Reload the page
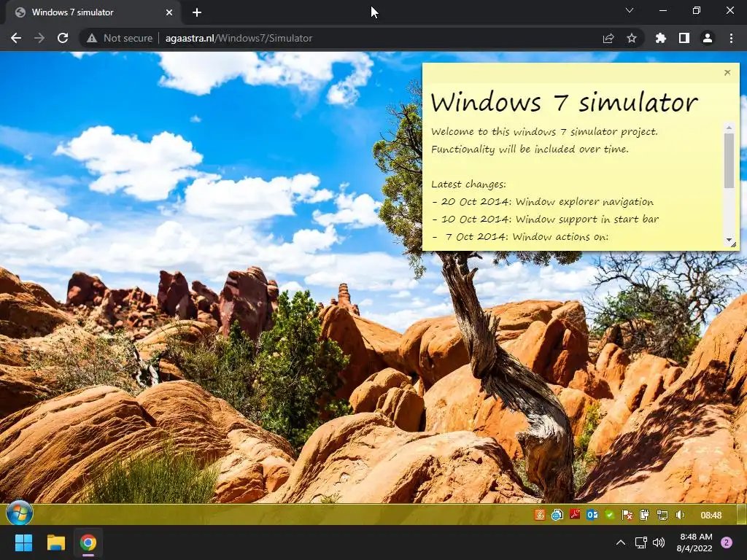Viewport: 747px width, 560px height. point(63,38)
